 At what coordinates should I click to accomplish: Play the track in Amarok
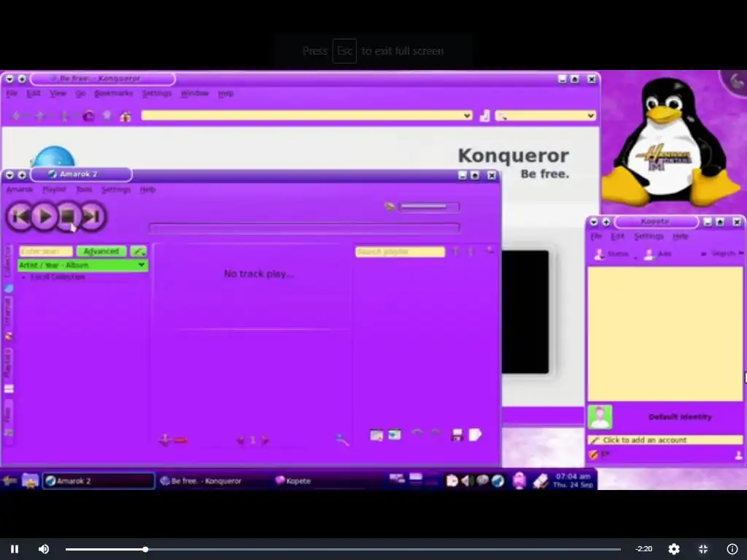44,217
